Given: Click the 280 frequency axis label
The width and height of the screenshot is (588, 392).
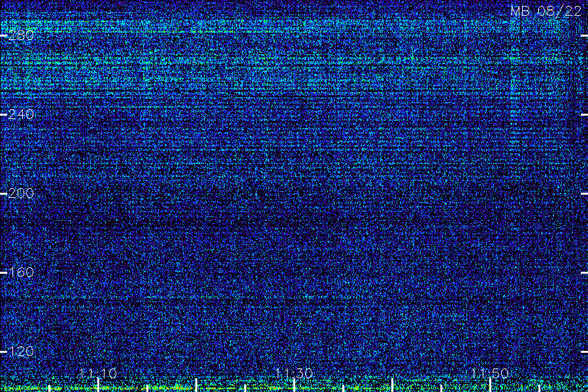Looking at the screenshot, I should (21, 35).
